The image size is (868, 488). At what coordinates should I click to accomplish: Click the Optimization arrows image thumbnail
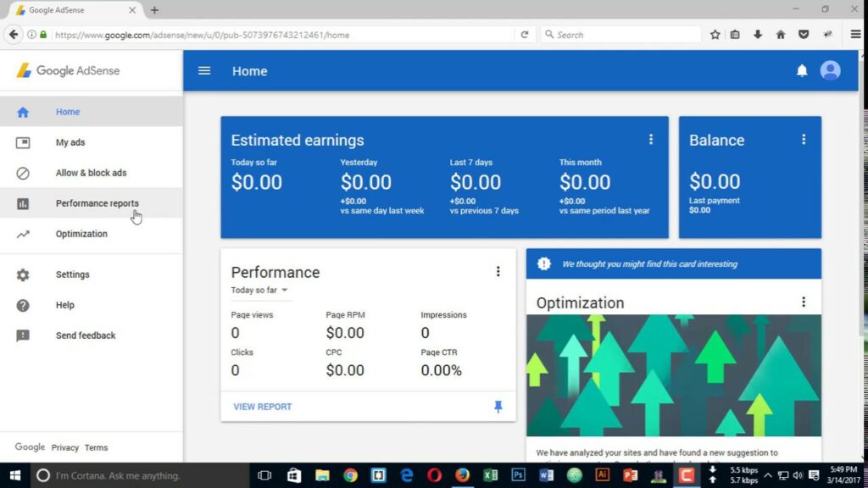point(674,375)
